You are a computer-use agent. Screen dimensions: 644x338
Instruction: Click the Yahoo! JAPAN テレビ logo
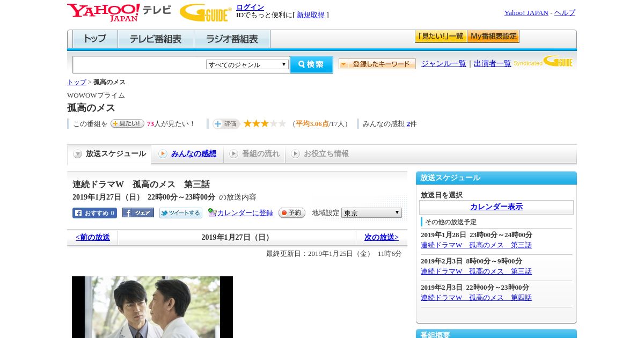click(x=119, y=12)
